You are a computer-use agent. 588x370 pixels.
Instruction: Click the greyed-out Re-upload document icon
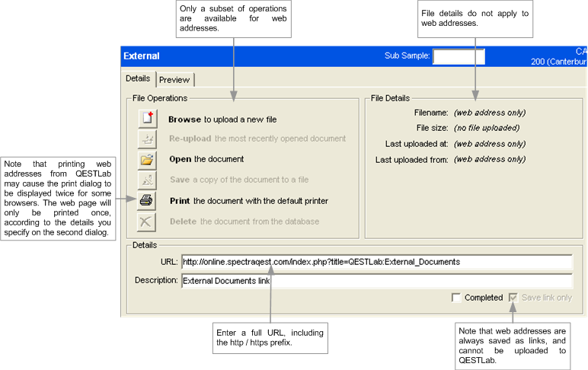pyautogui.click(x=147, y=139)
